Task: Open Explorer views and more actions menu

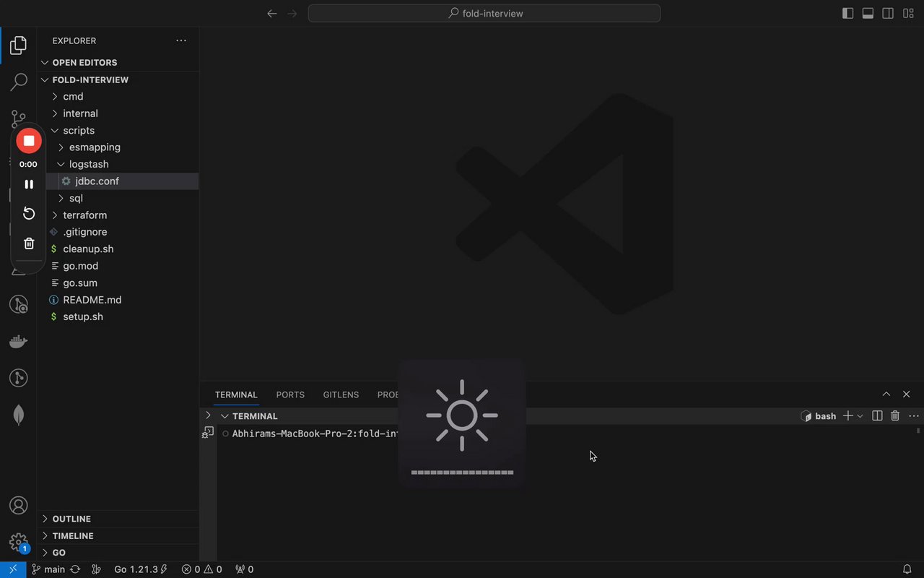Action: tap(181, 40)
